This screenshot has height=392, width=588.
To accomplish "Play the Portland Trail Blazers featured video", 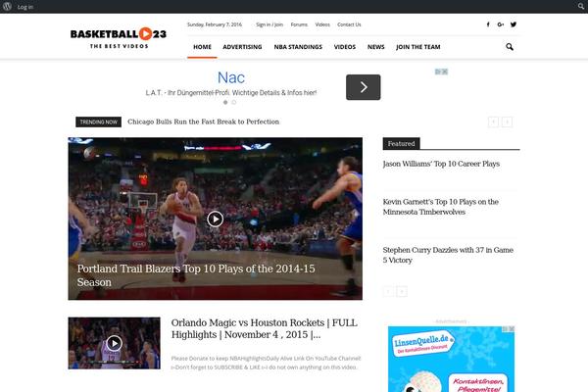I will click(x=215, y=219).
